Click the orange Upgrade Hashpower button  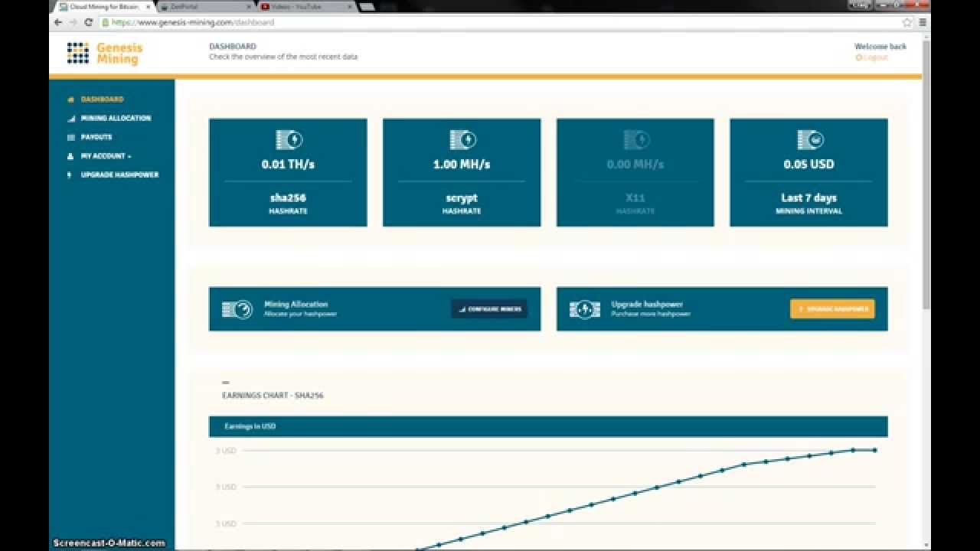pos(832,309)
